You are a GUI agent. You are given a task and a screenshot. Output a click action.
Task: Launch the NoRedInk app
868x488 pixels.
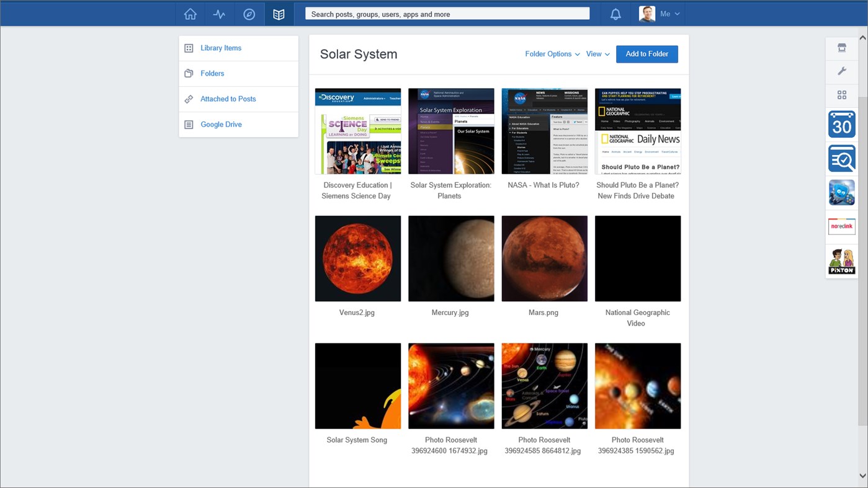pos(841,226)
